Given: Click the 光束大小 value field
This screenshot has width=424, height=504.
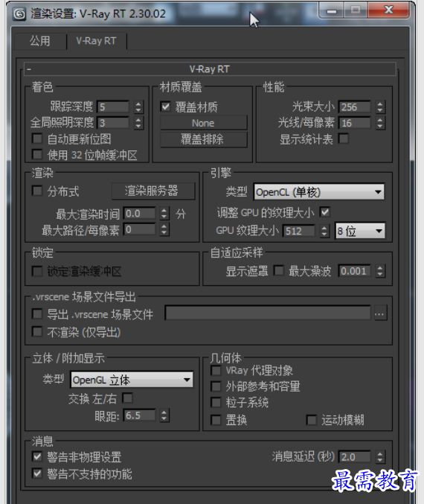Looking at the screenshot, I should pyautogui.click(x=355, y=107).
